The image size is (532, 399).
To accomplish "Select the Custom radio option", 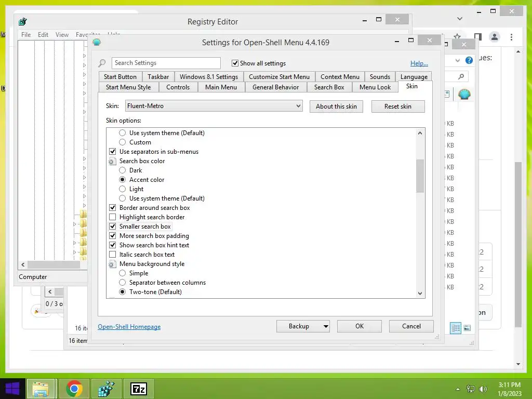I will click(123, 142).
